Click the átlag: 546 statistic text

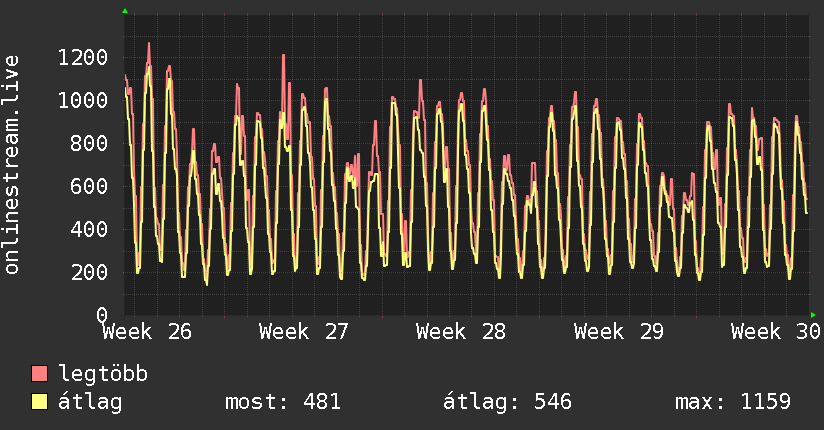click(507, 402)
